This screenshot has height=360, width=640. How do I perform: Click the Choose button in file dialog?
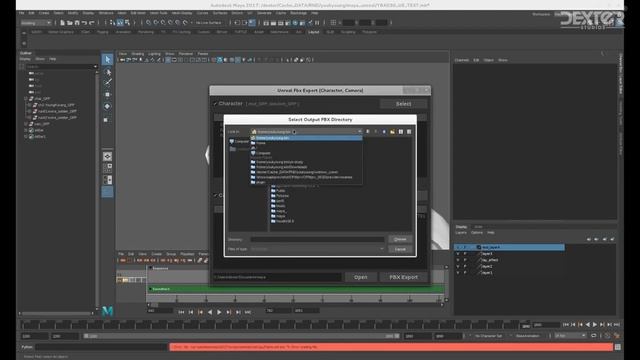click(x=400, y=239)
